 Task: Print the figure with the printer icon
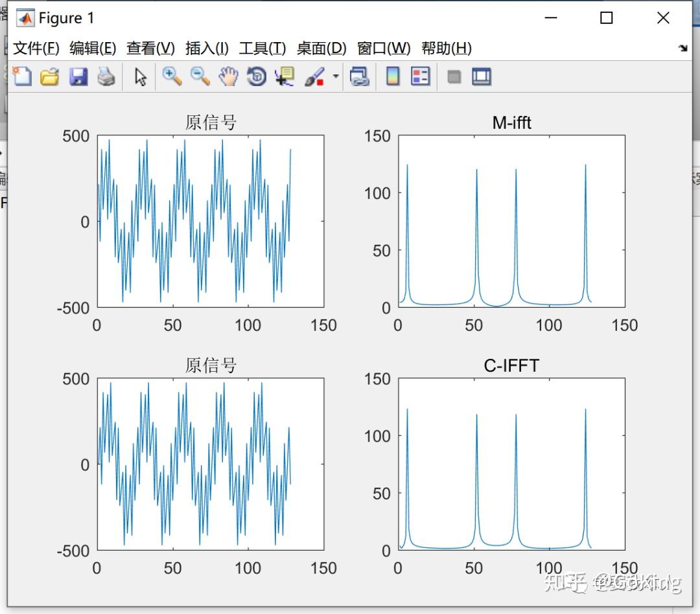pos(106,76)
